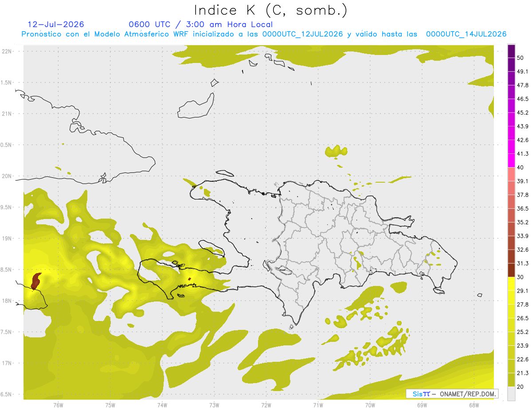Click the large brown K-index patch near Jamaica
532x411 pixels.
[36, 282]
